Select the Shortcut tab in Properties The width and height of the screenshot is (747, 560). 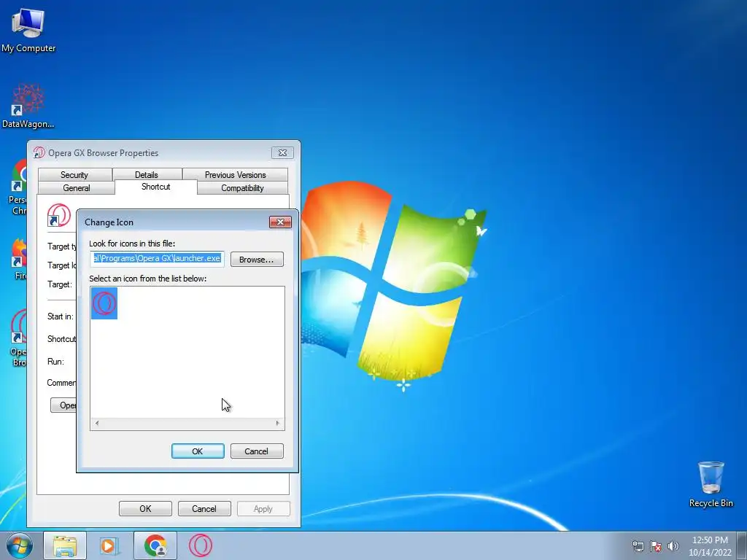[x=156, y=187]
